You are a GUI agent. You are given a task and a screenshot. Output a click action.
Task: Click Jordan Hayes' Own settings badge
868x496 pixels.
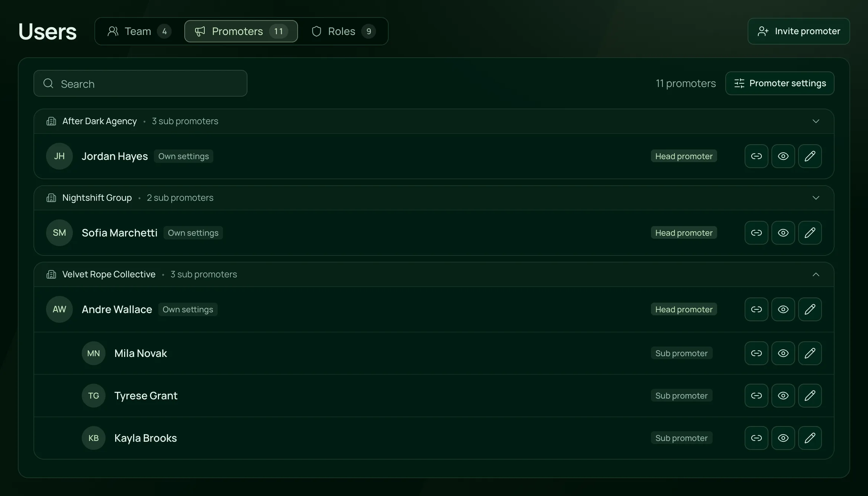coord(184,156)
